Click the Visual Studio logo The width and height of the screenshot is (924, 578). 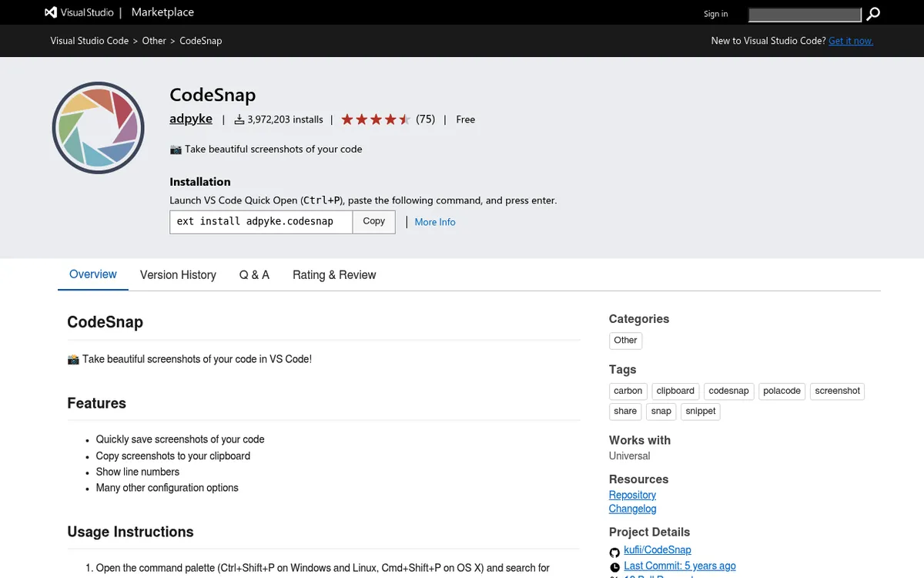click(x=79, y=12)
